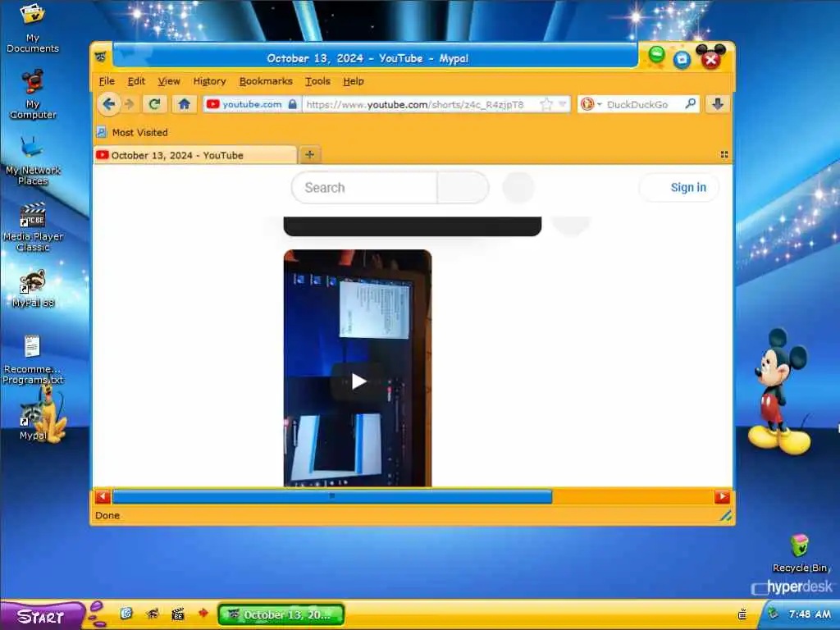The height and width of the screenshot is (630, 840).
Task: Open the Help menu
Action: pyautogui.click(x=353, y=81)
